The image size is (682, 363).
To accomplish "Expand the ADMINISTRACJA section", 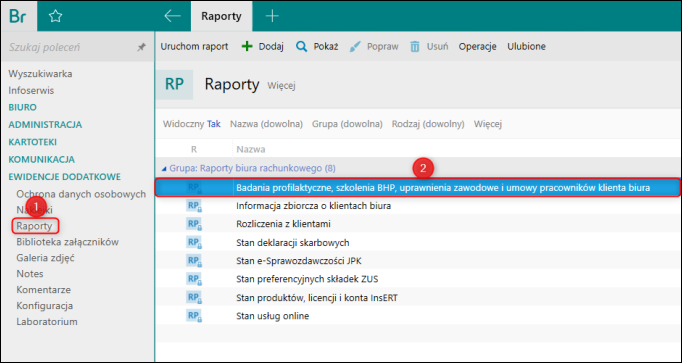I will (x=45, y=125).
